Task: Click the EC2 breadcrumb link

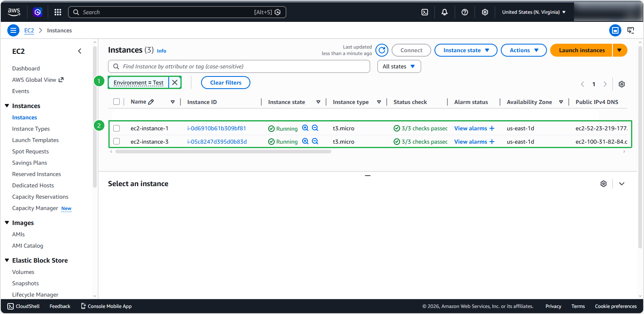Action: [29, 30]
